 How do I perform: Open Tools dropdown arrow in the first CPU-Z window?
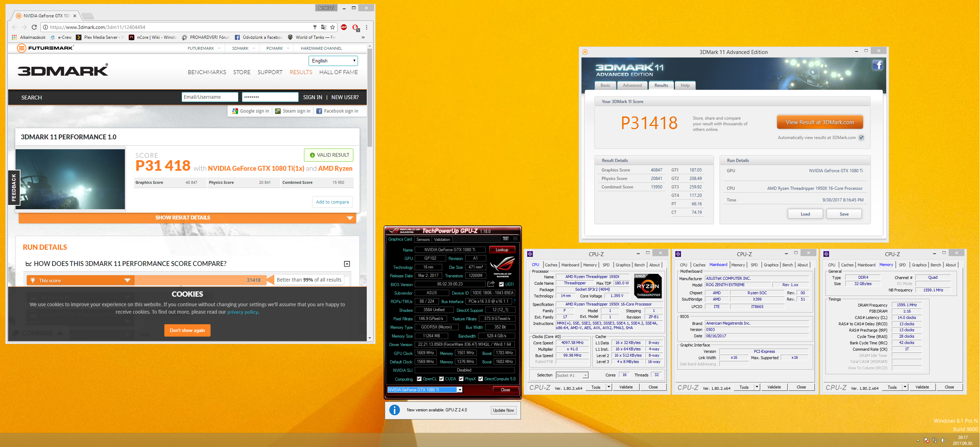609,387
